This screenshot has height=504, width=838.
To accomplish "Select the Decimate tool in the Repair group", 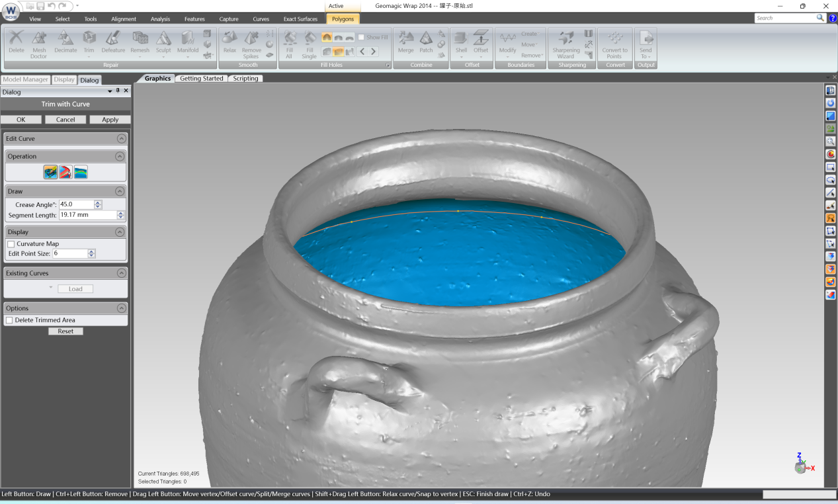I will tap(65, 45).
